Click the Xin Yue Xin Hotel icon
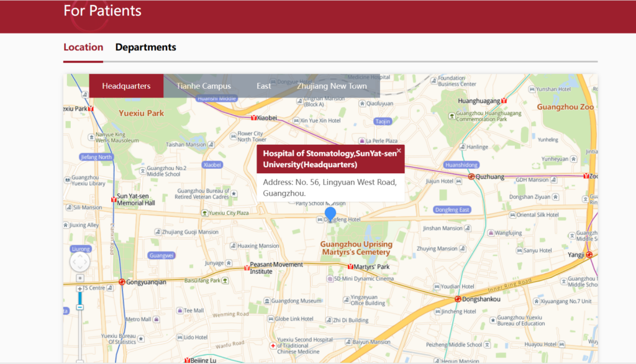The width and height of the screenshot is (636, 364). coord(296,121)
